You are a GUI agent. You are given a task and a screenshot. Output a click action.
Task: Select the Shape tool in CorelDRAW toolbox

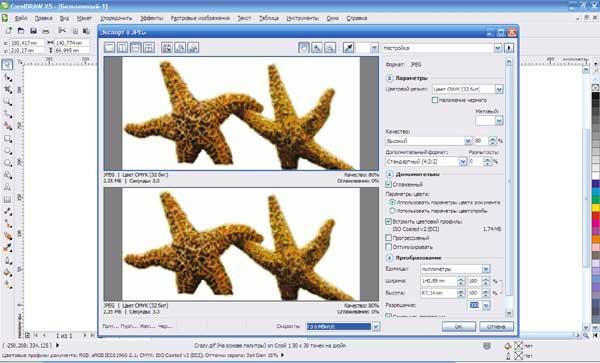coord(8,78)
